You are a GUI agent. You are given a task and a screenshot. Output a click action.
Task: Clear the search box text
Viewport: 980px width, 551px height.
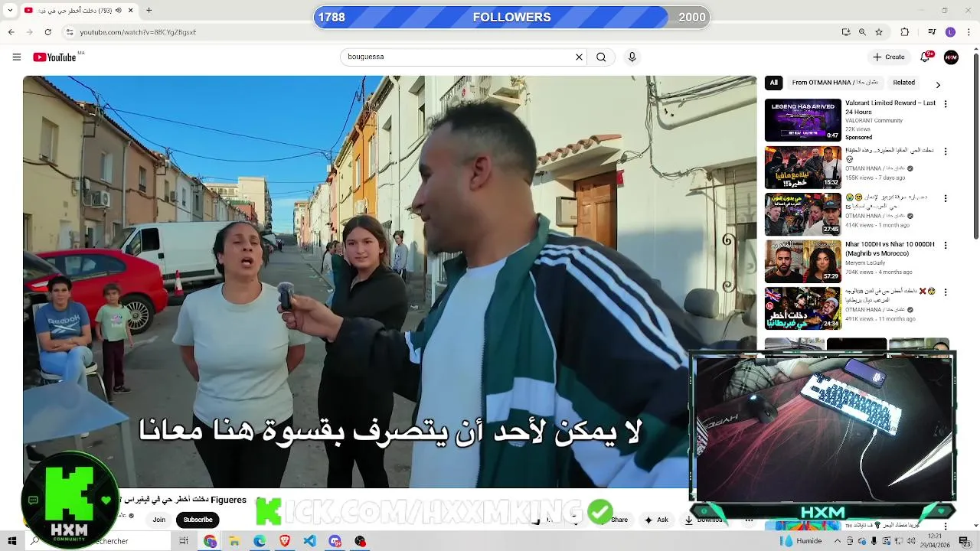click(579, 57)
